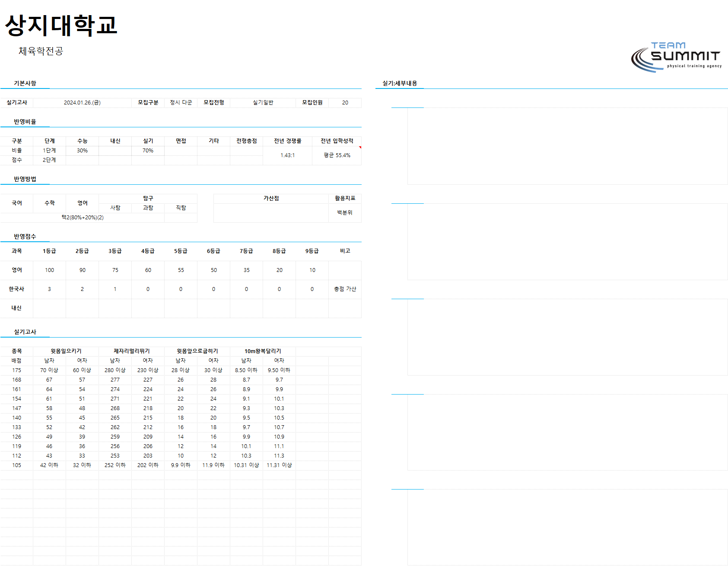
Task: Click the 기타 column header
Action: coord(214,141)
